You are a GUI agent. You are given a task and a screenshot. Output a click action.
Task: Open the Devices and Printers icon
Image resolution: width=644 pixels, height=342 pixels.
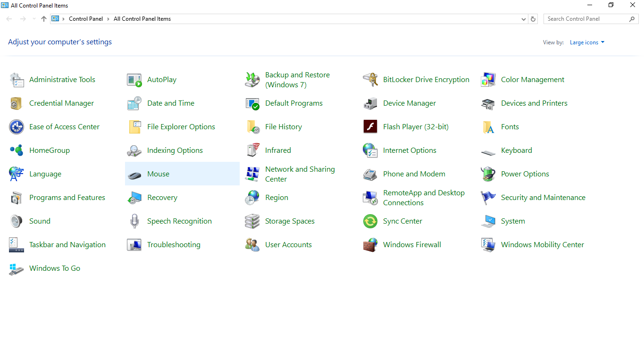[488, 103]
